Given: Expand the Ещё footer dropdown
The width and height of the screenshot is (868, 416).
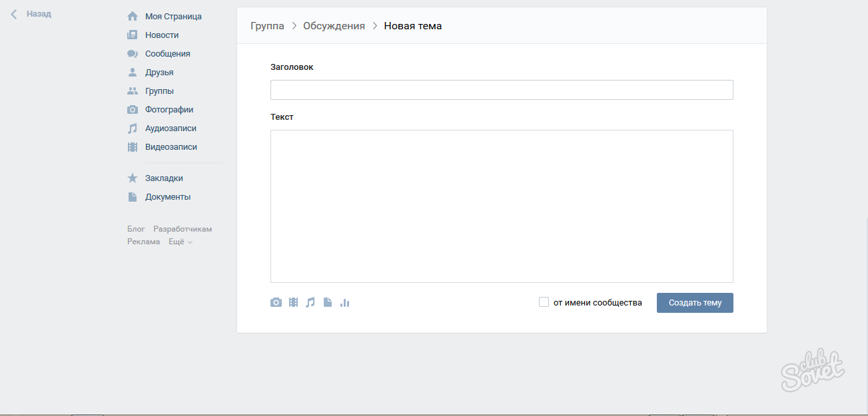Looking at the screenshot, I should [x=181, y=242].
